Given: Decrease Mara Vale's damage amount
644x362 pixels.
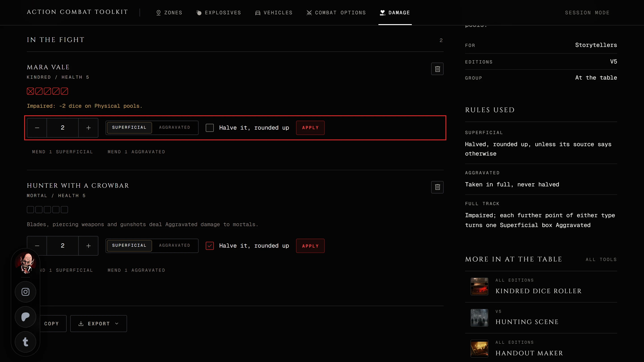Looking at the screenshot, I should (x=37, y=128).
